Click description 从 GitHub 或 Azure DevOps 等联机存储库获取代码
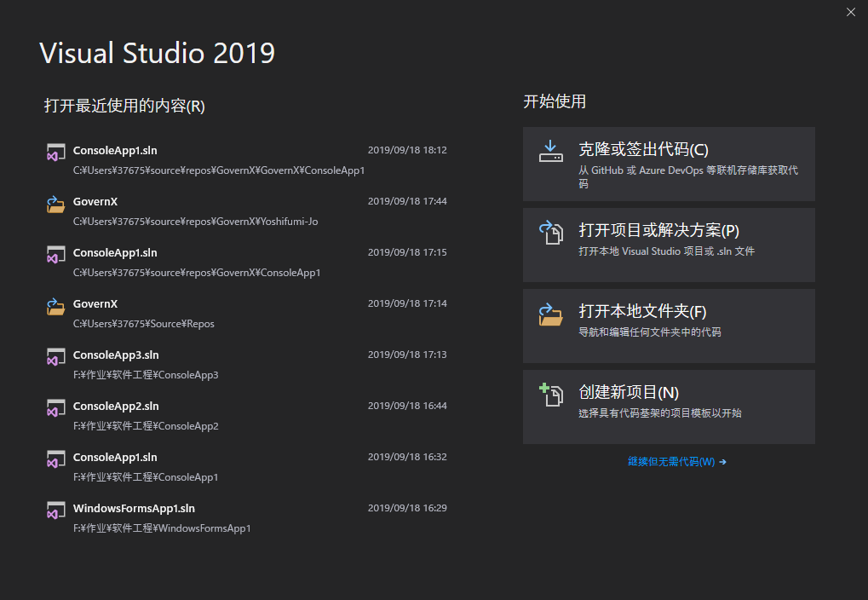Viewport: 868px width, 600px height. pyautogui.click(x=688, y=176)
